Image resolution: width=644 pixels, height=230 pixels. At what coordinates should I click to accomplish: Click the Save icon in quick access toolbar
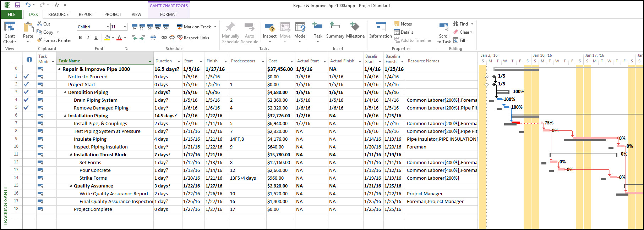coord(17,5)
